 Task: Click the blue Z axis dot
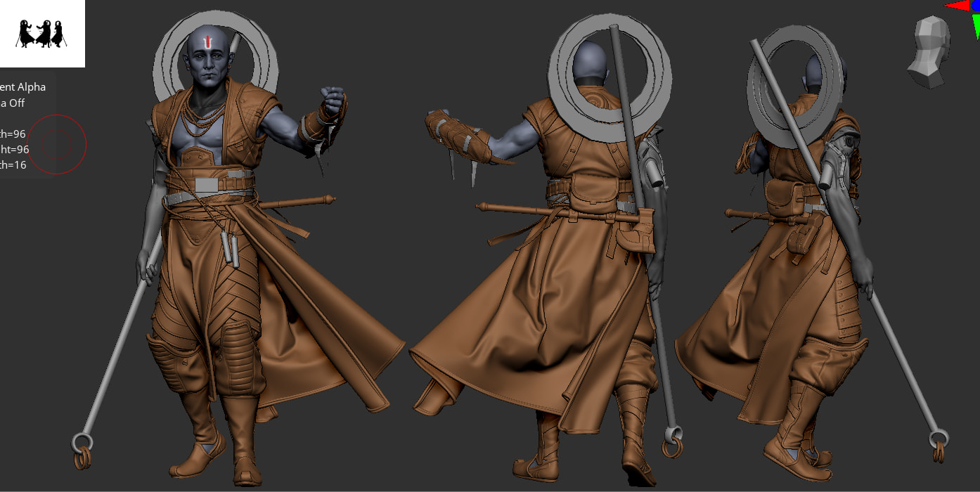tap(976, 4)
